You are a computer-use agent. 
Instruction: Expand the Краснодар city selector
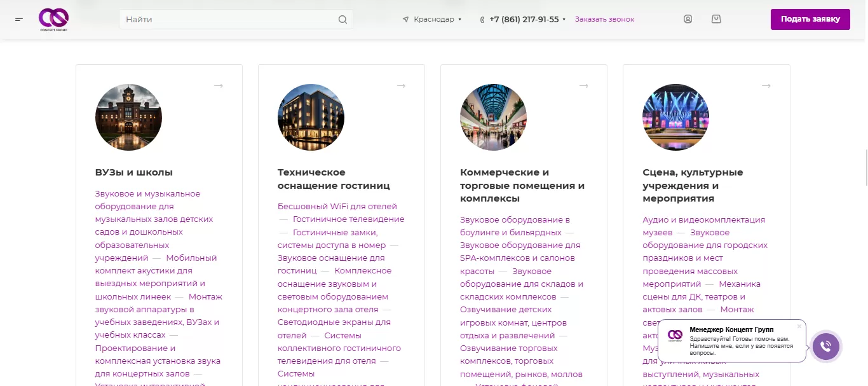tap(432, 19)
